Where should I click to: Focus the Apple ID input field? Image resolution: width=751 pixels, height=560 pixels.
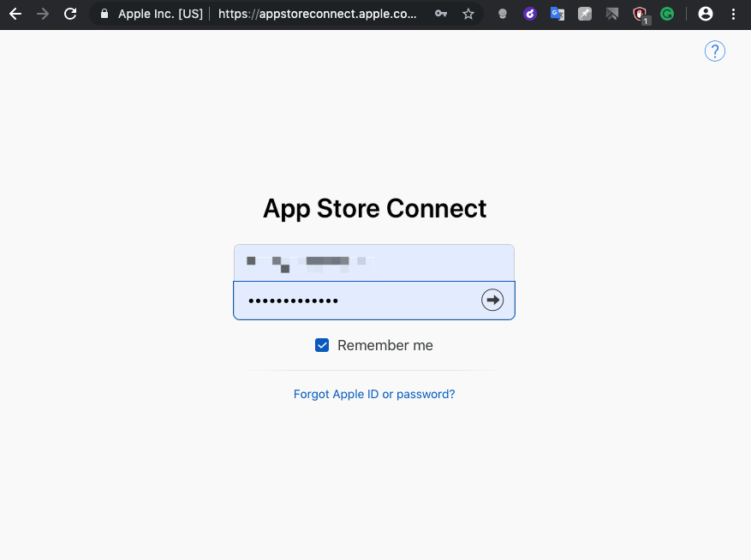coord(374,263)
